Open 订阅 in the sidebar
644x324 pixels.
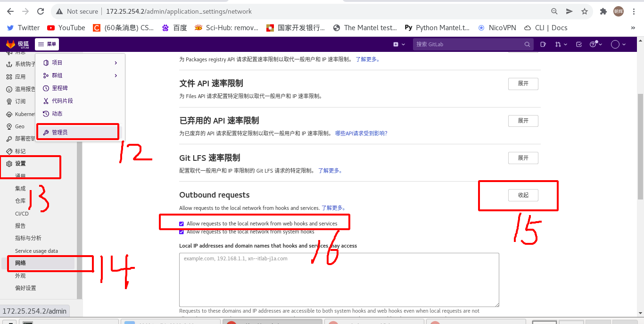pos(16,101)
